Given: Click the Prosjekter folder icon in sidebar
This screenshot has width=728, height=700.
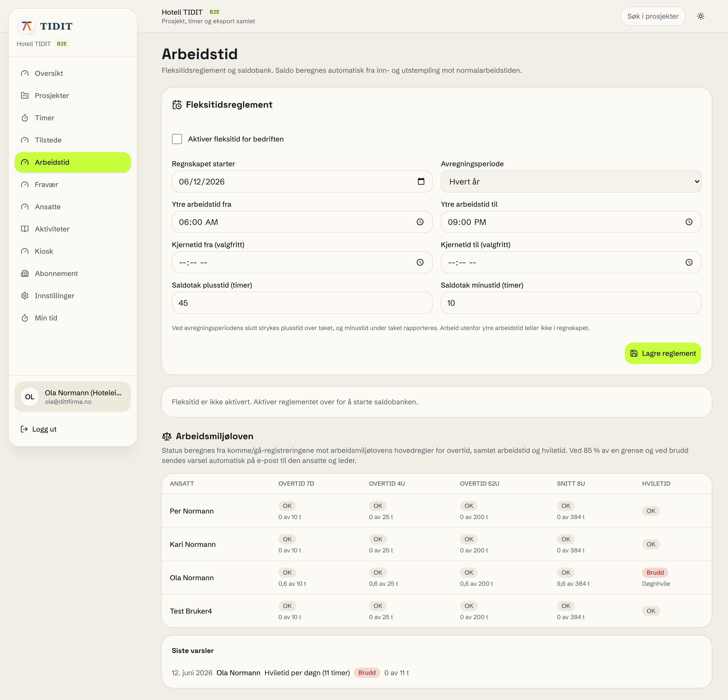Looking at the screenshot, I should coord(25,96).
